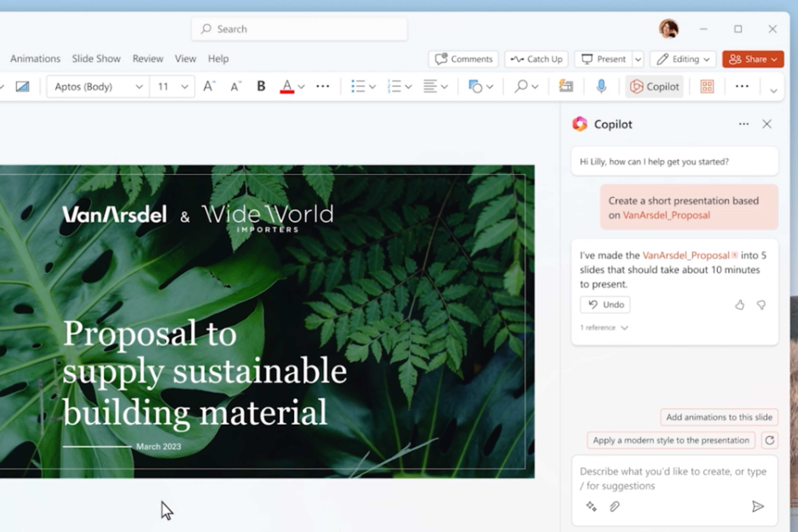Open the grid add-ins icon
Viewport: 798px width, 532px height.
(707, 86)
